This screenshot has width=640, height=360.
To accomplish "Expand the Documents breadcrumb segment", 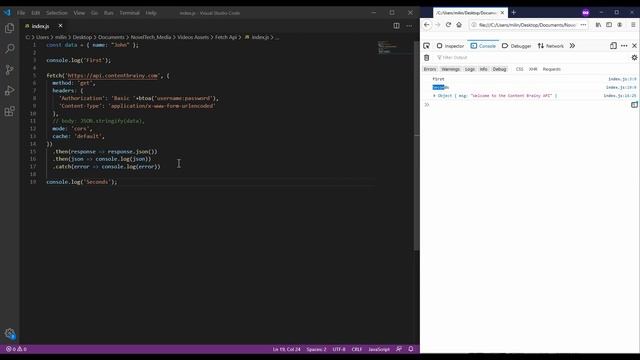I will (x=111, y=37).
